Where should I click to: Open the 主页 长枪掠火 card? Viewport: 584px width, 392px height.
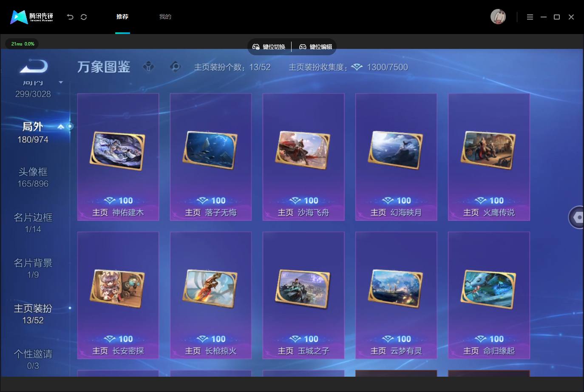(x=211, y=295)
